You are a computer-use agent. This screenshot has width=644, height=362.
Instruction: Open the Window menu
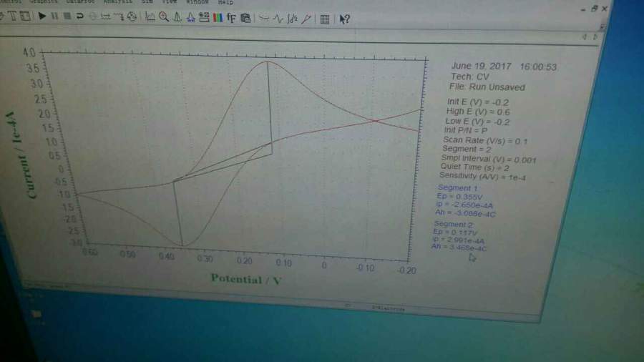click(x=197, y=1)
